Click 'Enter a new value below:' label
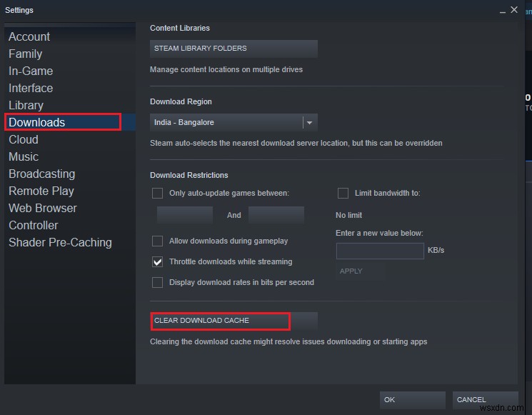532x415 pixels. click(379, 233)
